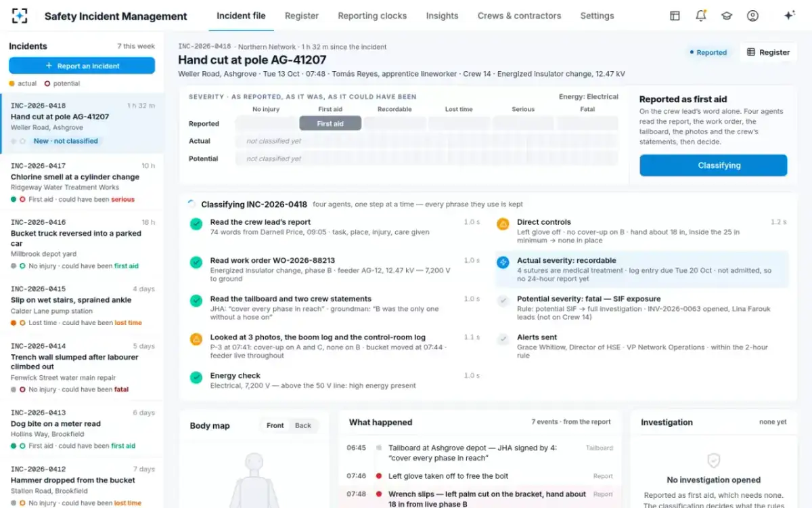Viewport: 812px width, 508px height.
Task: Click the grey check beside Potential severity: fatal
Action: pos(503,301)
